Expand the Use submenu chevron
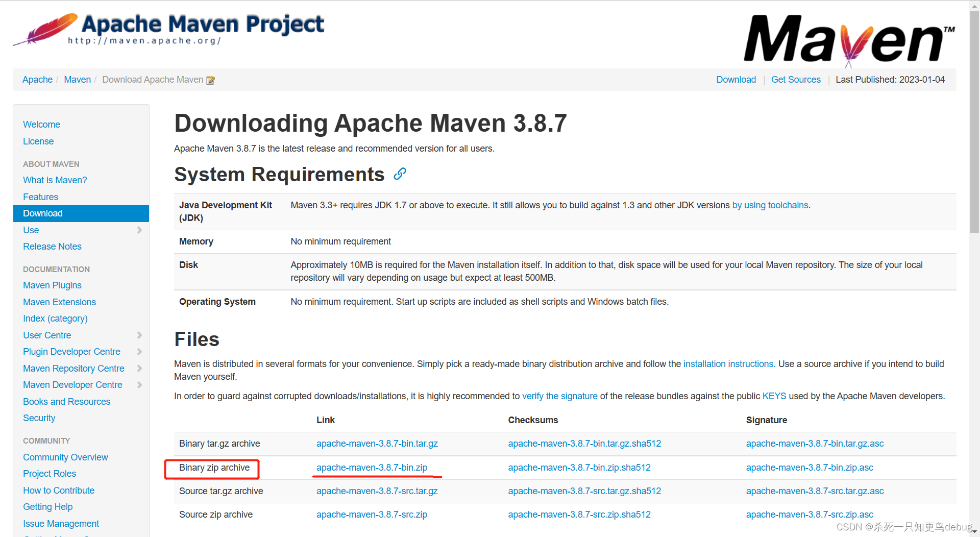The height and width of the screenshot is (537, 980). 139,230
